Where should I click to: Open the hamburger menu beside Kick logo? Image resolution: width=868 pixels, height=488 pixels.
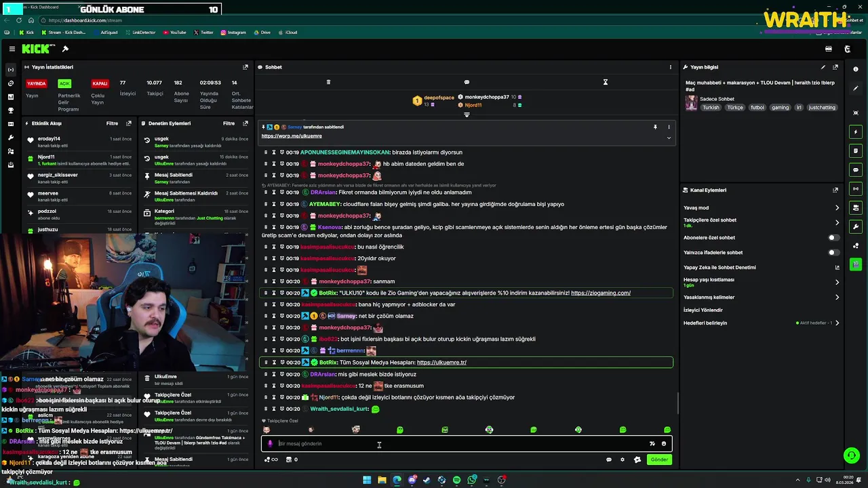(12, 49)
